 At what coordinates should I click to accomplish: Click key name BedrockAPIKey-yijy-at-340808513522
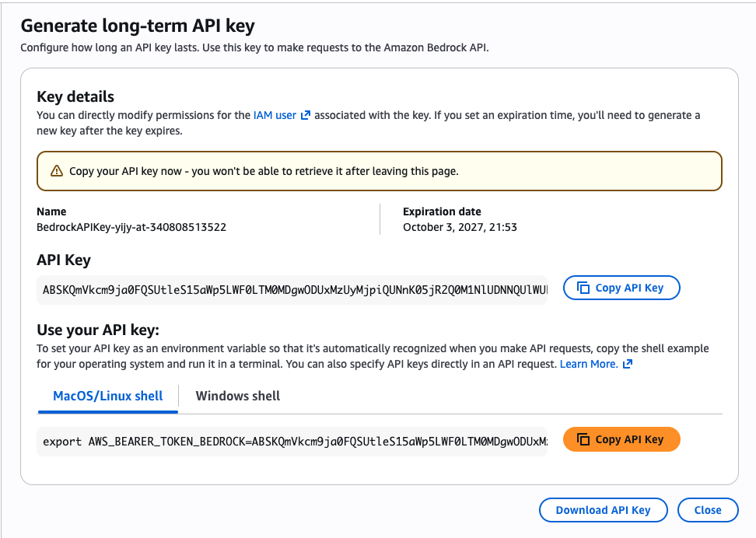pyautogui.click(x=131, y=227)
